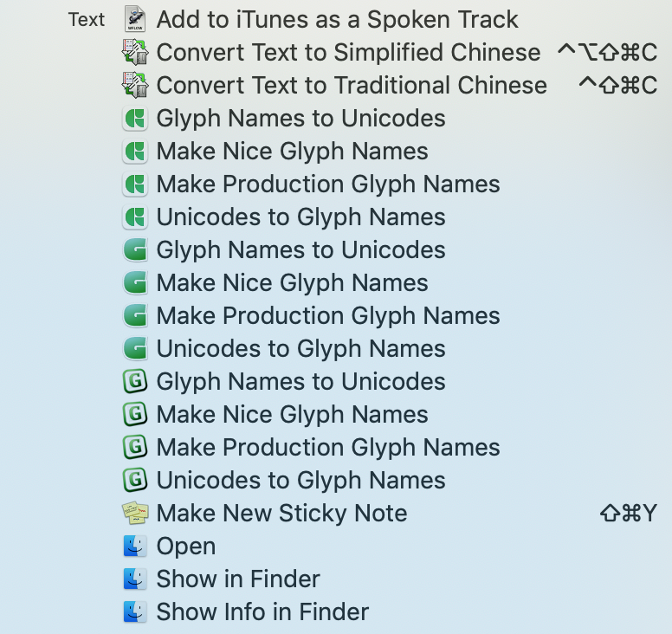Click the icon beside Convert Text to Simplified Chinese
Viewport: 672px width, 634px height.
(135, 52)
